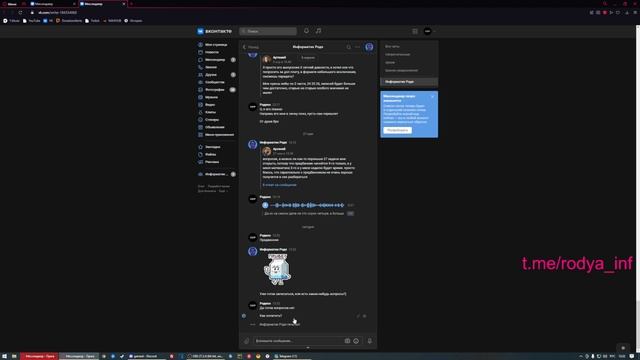
Task: Record a voice message with microphone
Action: tap(370, 341)
